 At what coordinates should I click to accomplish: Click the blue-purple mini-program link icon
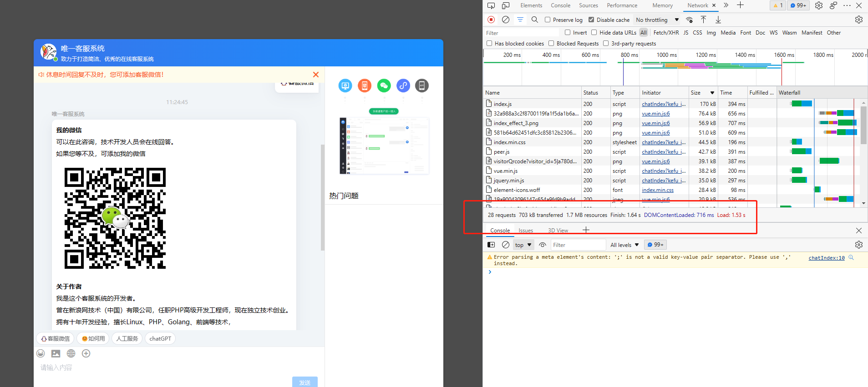(403, 85)
